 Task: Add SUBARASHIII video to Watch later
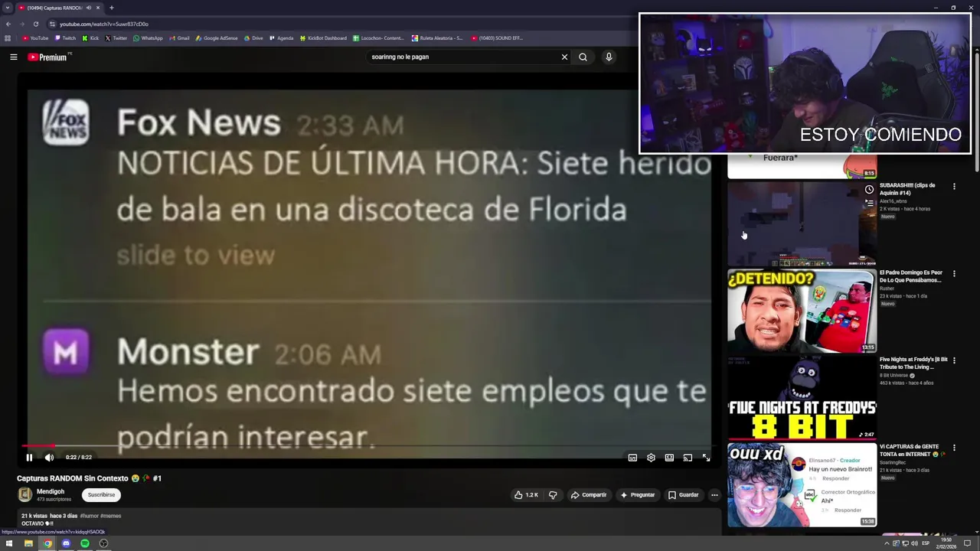click(869, 189)
